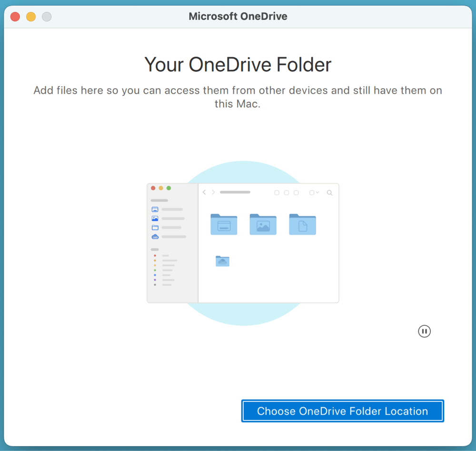Click the forward arrow in illustrated Finder window
Image resolution: width=476 pixels, height=451 pixels.
point(213,192)
